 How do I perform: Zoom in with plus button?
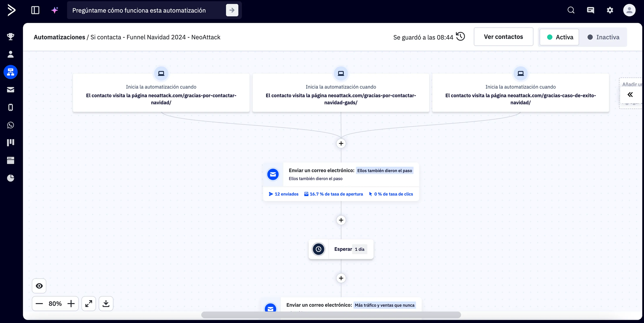[71, 304]
